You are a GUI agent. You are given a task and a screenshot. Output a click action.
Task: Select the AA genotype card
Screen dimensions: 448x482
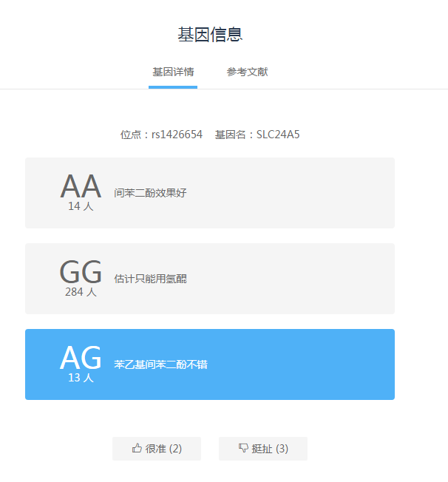pyautogui.click(x=210, y=193)
